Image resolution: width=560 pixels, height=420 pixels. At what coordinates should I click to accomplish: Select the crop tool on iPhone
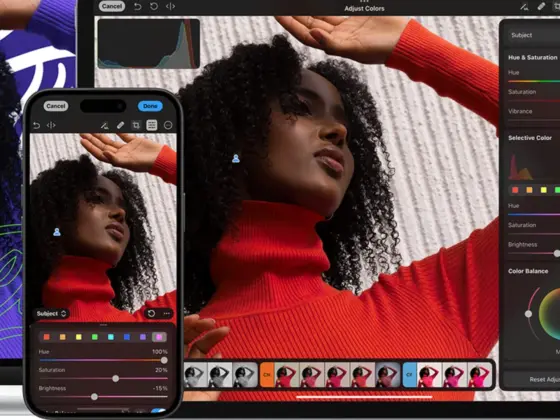click(x=136, y=125)
